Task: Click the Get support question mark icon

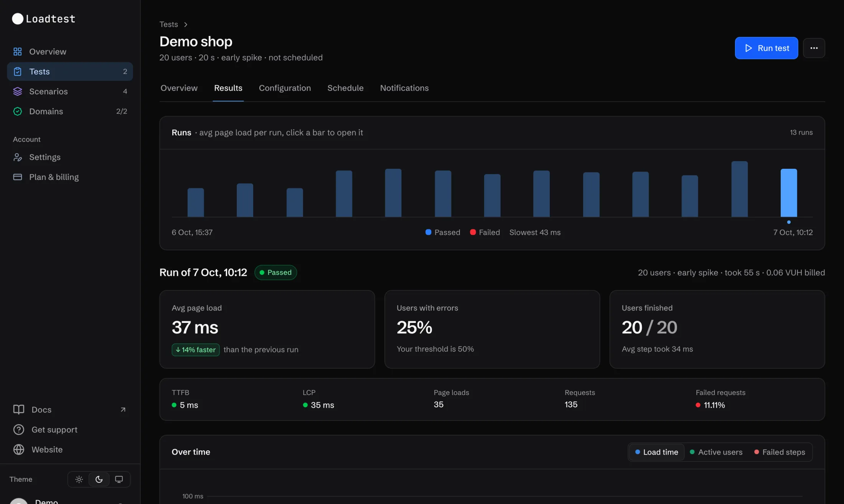Action: coord(19,430)
